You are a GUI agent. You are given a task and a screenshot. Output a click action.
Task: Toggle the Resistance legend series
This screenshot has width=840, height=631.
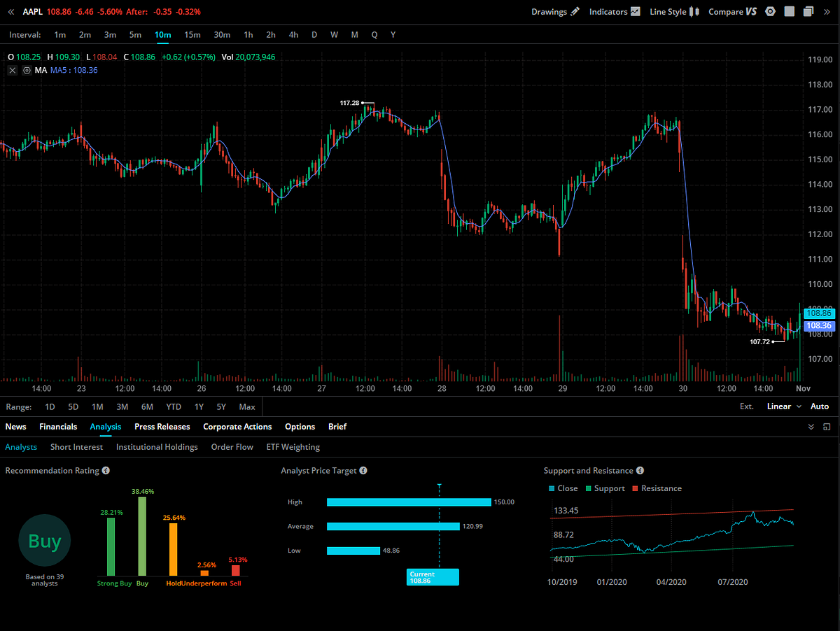click(x=657, y=488)
